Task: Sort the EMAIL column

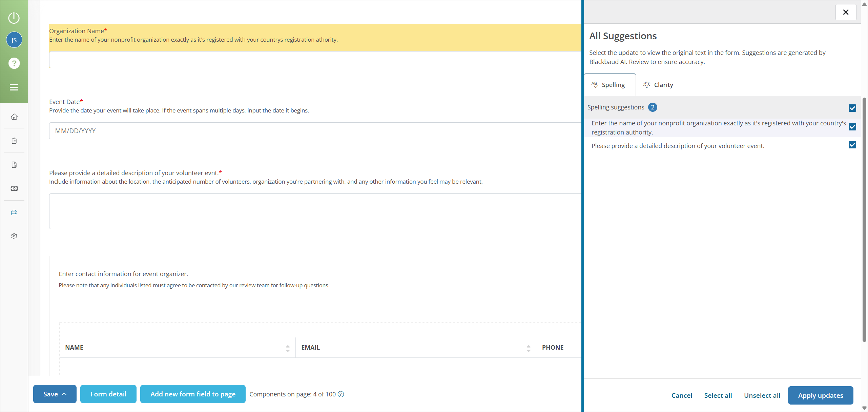Action: [x=528, y=348]
